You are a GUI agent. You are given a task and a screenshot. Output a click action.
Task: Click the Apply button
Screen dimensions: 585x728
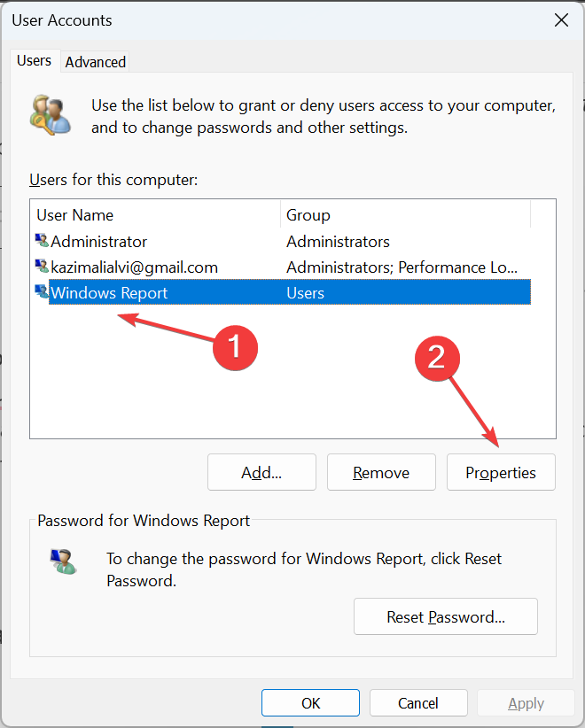[526, 703]
